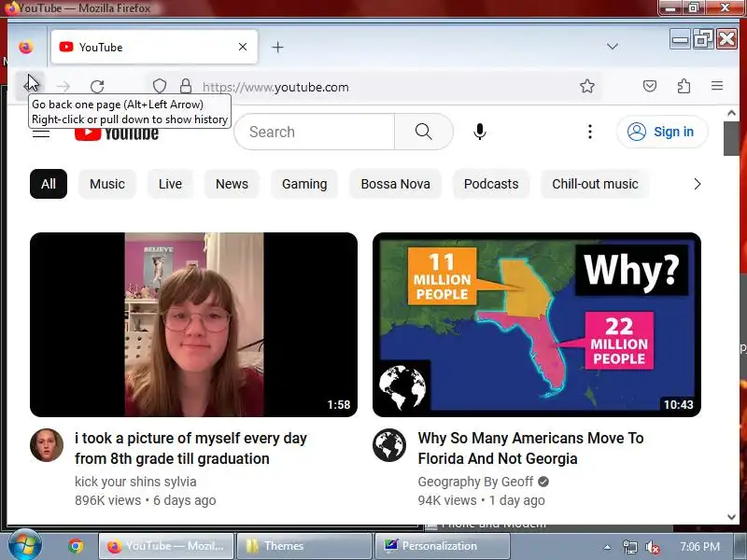
Task: Open the list all tabs dropdown arrow
Action: point(613,47)
